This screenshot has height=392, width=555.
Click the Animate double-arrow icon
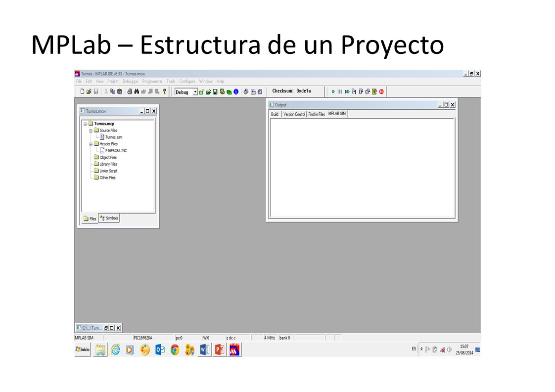(347, 91)
